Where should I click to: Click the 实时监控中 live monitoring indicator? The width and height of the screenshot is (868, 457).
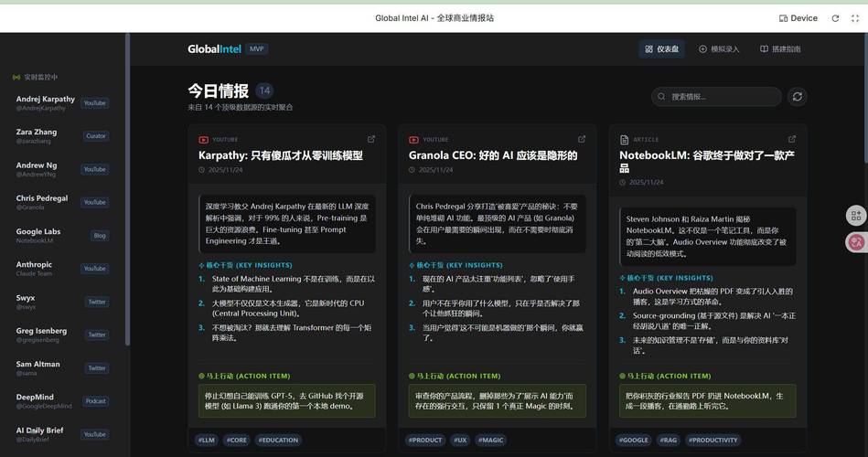pos(35,77)
